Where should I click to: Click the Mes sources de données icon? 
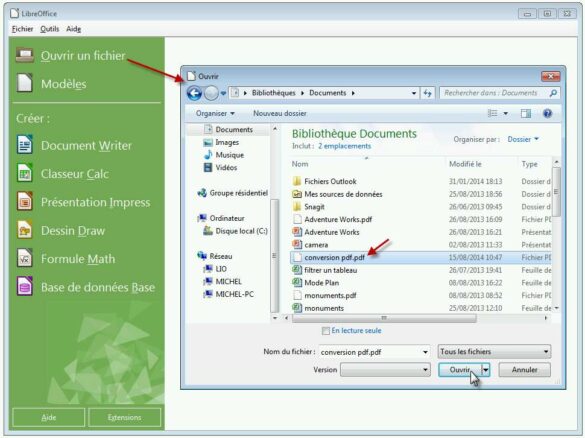(297, 194)
